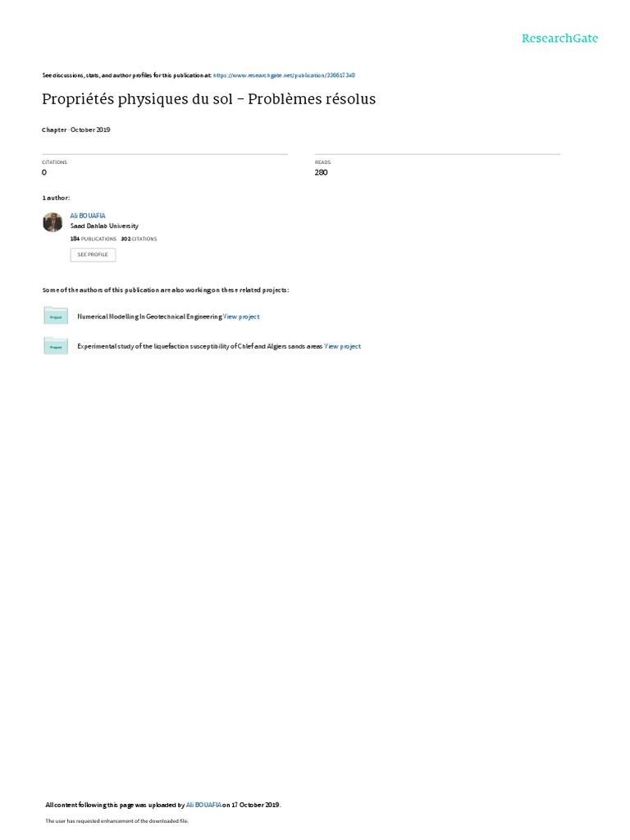The width and height of the screenshot is (630, 840).
Task: Click Ali BOUAFIA's profile photo
Action: point(52,222)
